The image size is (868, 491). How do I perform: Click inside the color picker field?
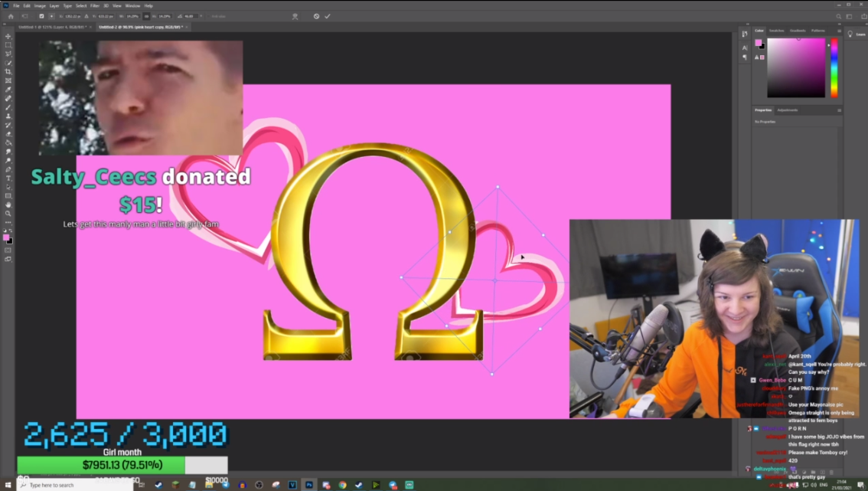(796, 67)
